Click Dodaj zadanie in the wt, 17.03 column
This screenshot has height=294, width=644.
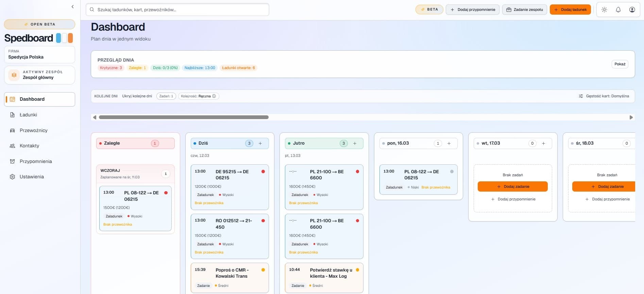512,186
